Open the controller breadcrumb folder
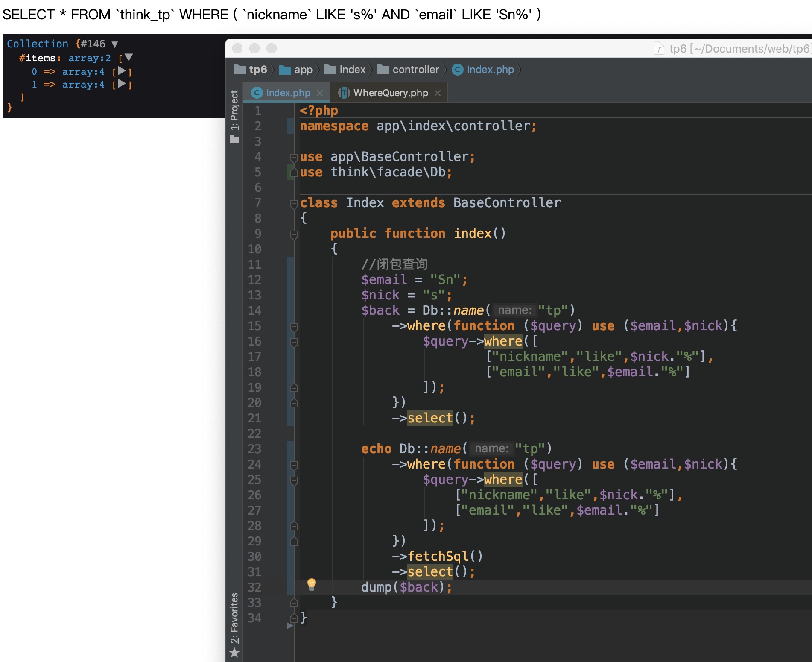The width and height of the screenshot is (812, 662). coord(408,70)
